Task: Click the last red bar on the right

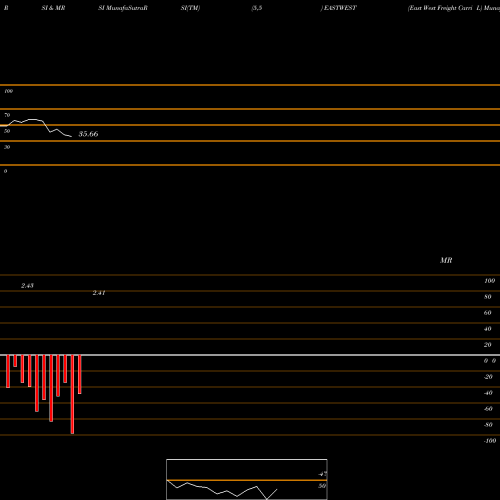Action: [80, 374]
